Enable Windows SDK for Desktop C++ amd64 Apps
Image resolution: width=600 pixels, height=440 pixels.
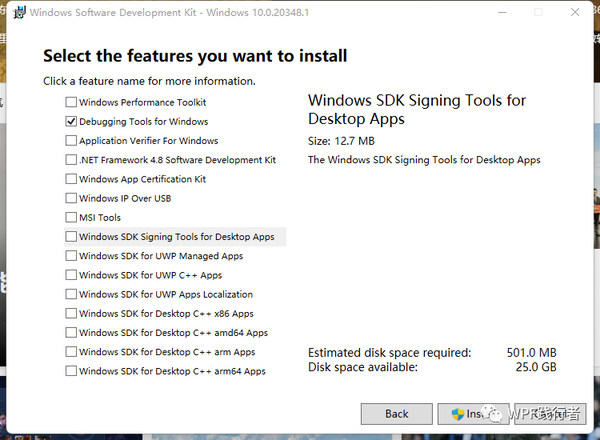coord(71,332)
